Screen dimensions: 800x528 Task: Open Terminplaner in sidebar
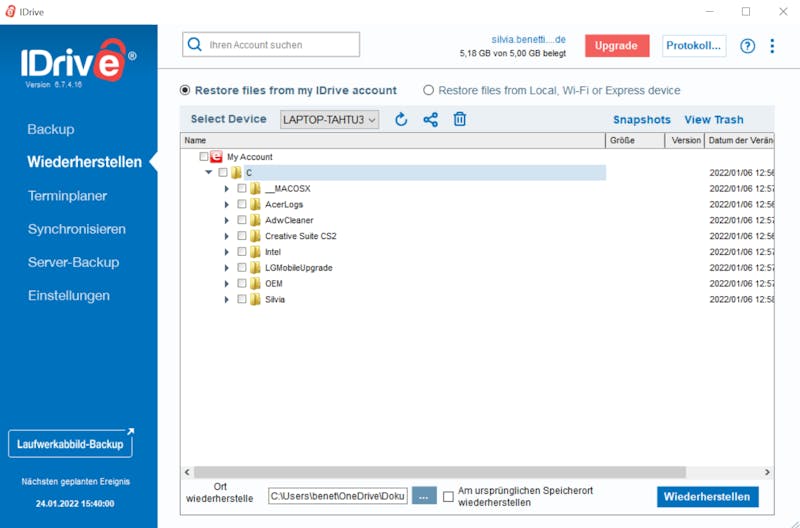click(67, 196)
